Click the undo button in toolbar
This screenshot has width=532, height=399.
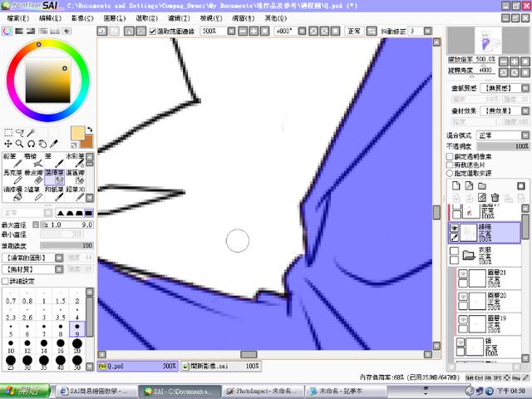[102, 32]
